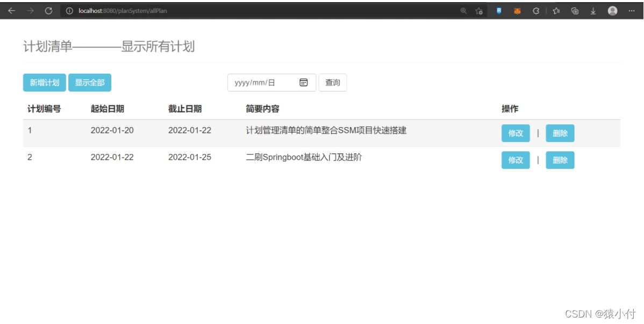Open the Favorites list icon

(556, 11)
